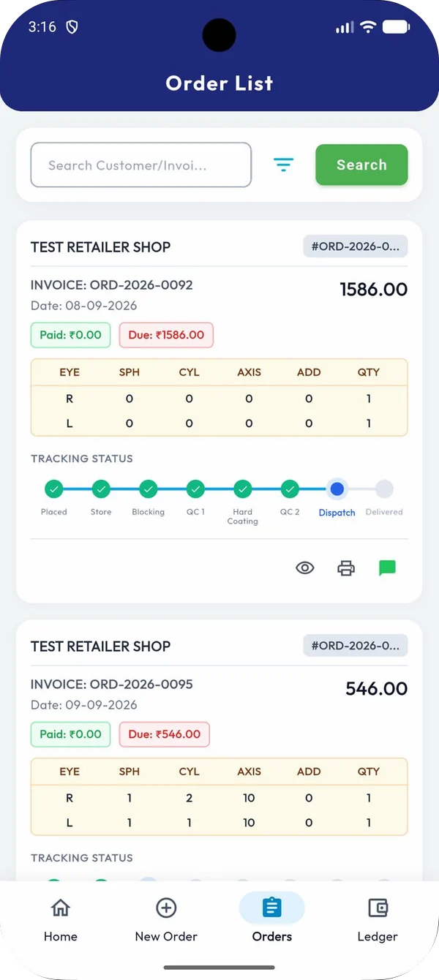Go to the Home tab
This screenshot has height=980, width=439.
pos(60,920)
